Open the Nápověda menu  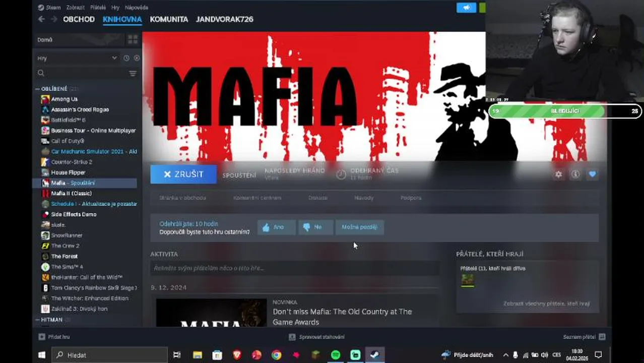click(x=136, y=8)
